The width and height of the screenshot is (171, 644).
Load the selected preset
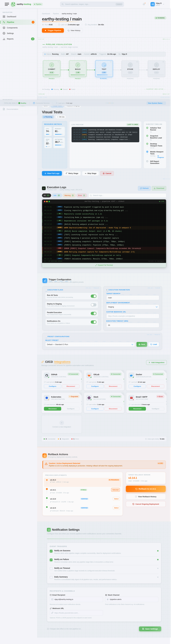[154, 344]
